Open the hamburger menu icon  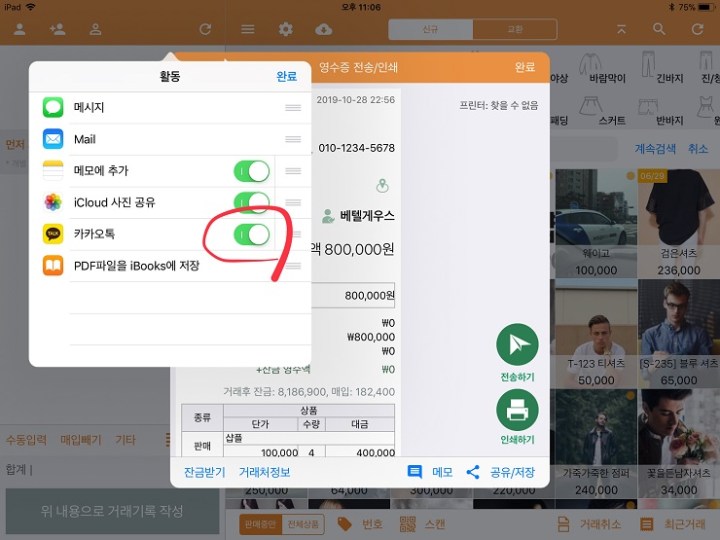247,29
